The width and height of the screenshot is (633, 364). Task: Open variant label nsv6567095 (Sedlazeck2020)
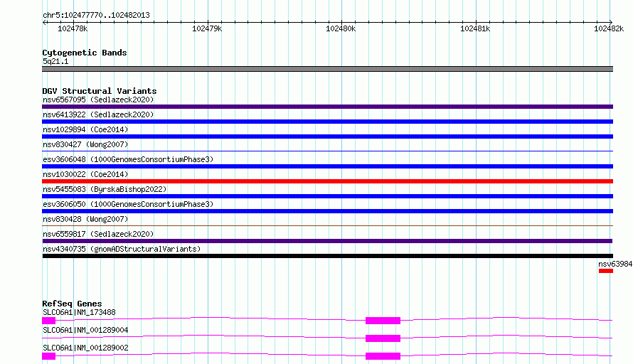pos(98,100)
